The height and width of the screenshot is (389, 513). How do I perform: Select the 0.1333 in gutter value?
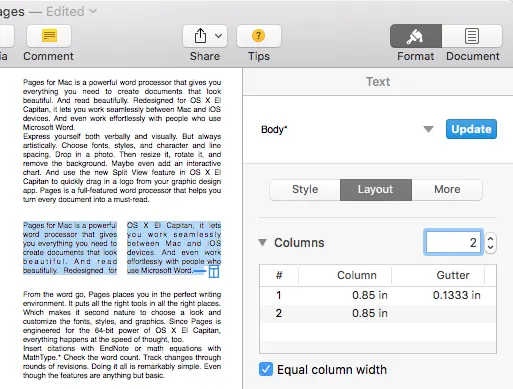(x=456, y=295)
